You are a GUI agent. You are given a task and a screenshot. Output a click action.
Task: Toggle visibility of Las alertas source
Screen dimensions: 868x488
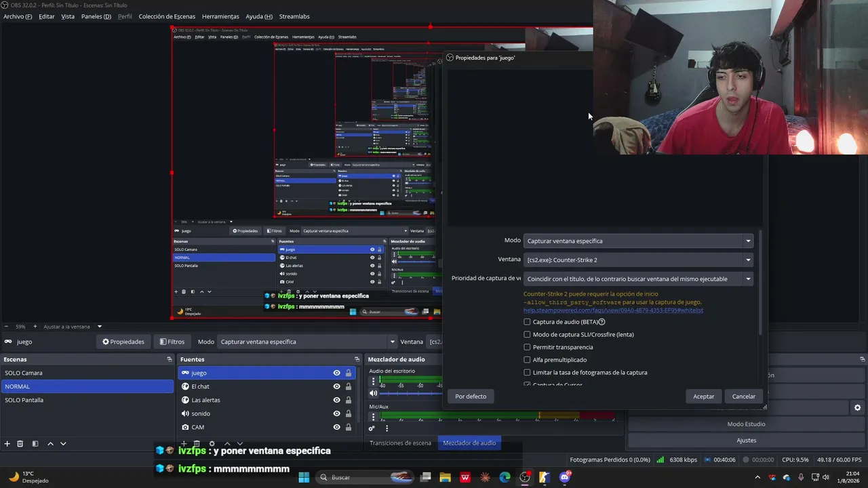tap(336, 400)
